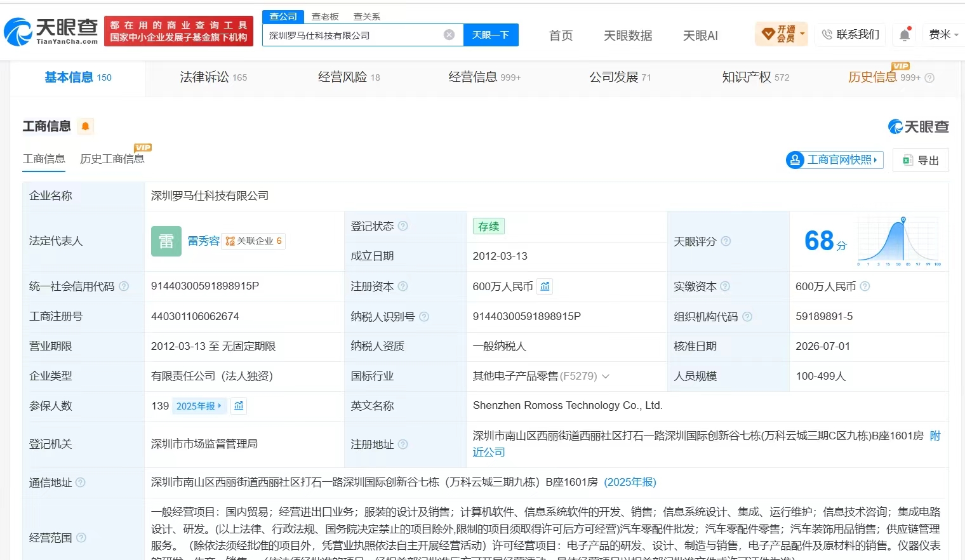Click help icon next to 天眼评分
965x560 pixels.
click(726, 241)
